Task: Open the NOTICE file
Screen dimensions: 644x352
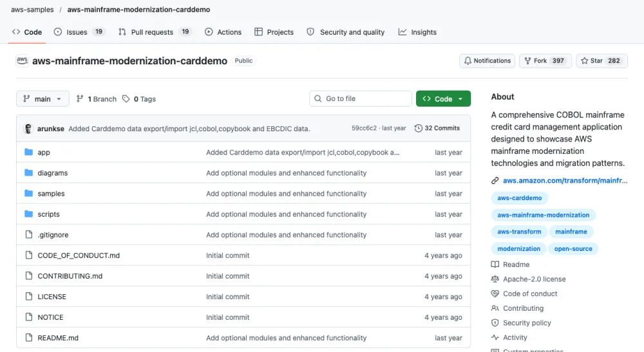Action: pos(50,317)
